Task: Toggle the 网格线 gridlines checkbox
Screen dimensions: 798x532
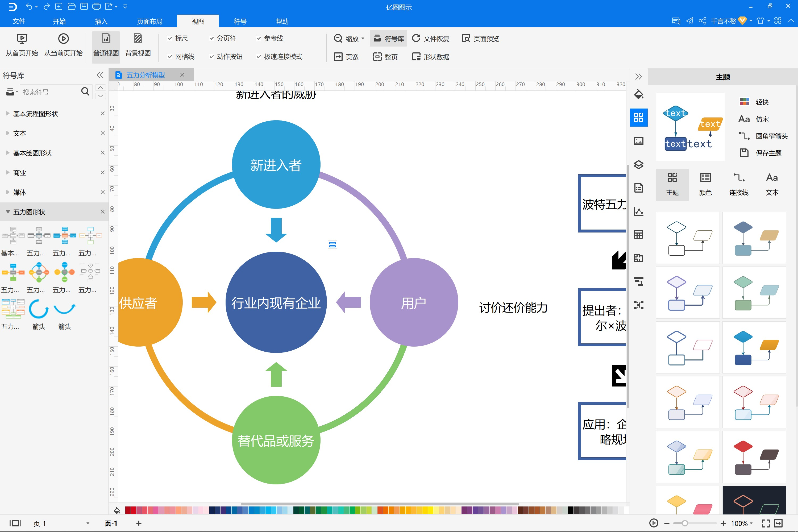Action: click(170, 57)
